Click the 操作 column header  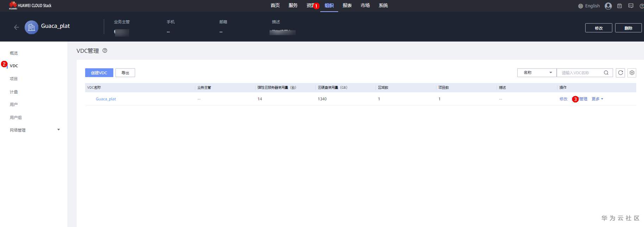click(563, 88)
